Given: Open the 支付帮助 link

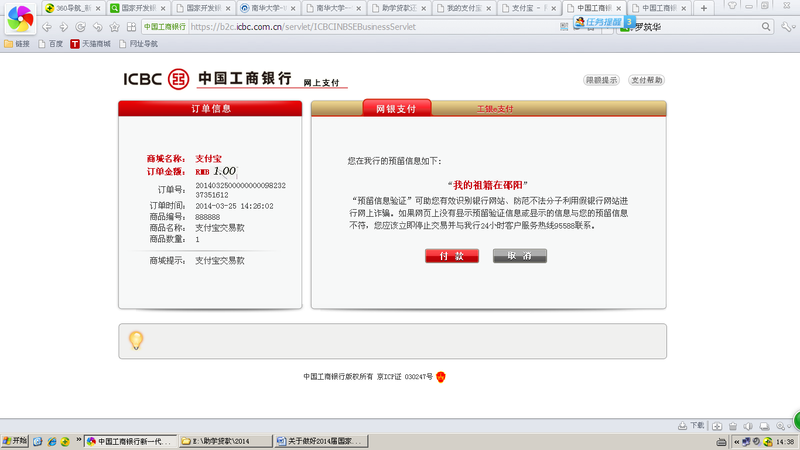Looking at the screenshot, I should [x=646, y=80].
